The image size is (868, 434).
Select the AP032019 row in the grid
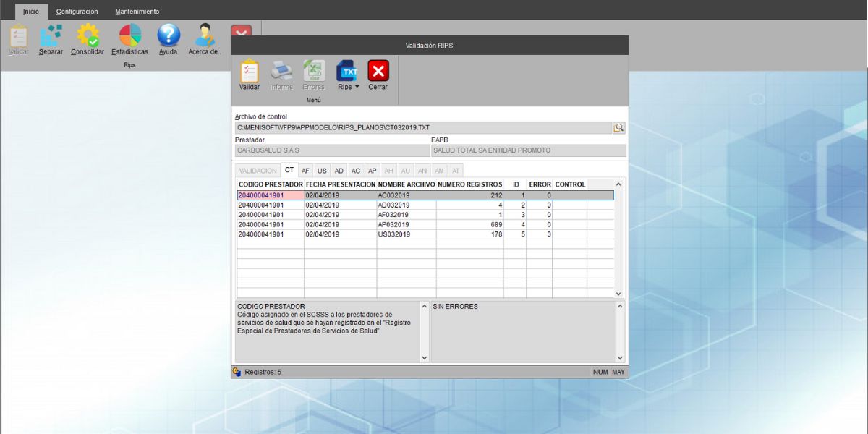405,225
